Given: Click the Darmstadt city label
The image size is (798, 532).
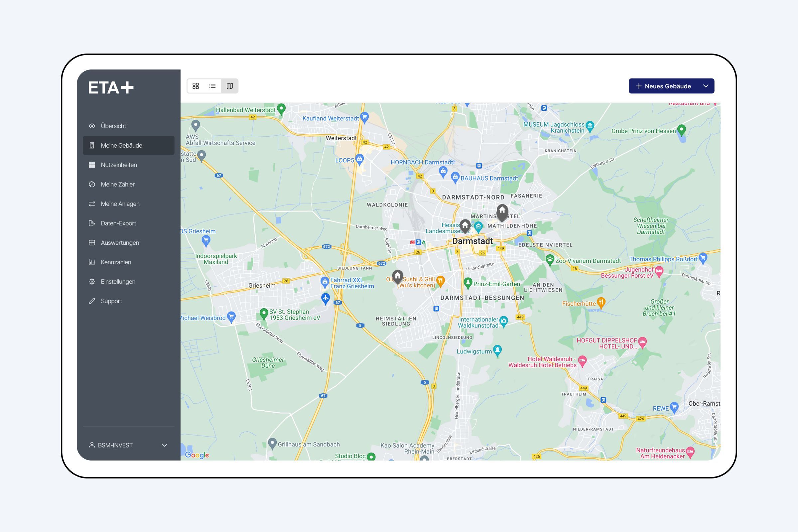Looking at the screenshot, I should pyautogui.click(x=472, y=241).
